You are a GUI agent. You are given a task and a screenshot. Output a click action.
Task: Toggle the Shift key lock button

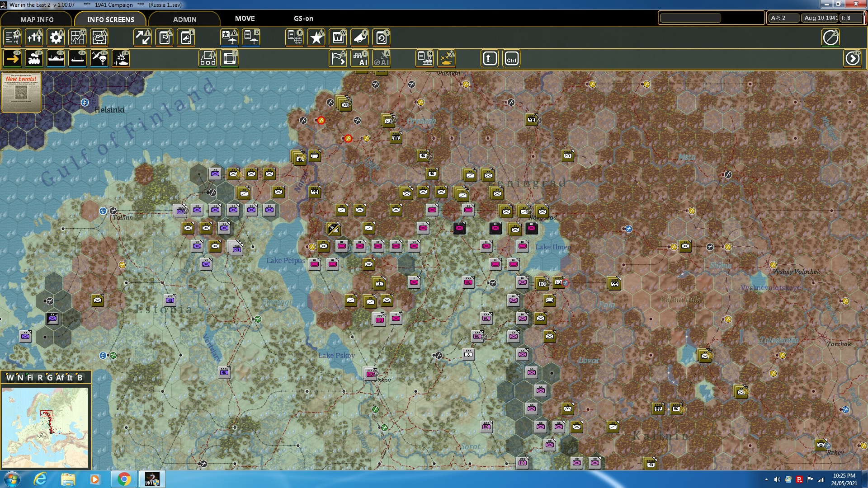(x=490, y=59)
